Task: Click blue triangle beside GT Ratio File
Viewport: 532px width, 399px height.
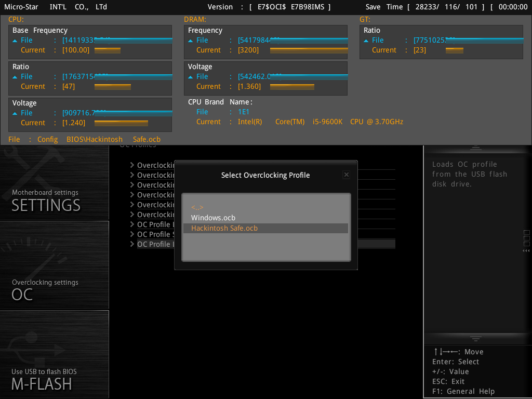Action: 366,41
